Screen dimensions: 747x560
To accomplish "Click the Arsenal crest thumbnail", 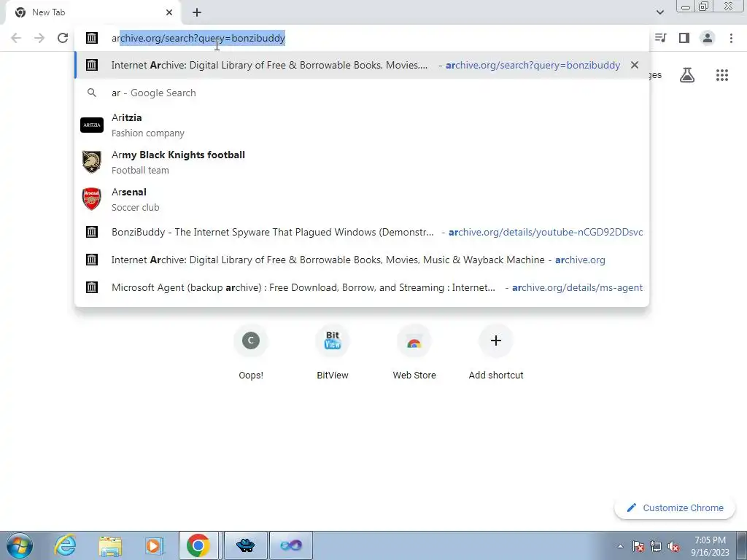I will pyautogui.click(x=91, y=199).
